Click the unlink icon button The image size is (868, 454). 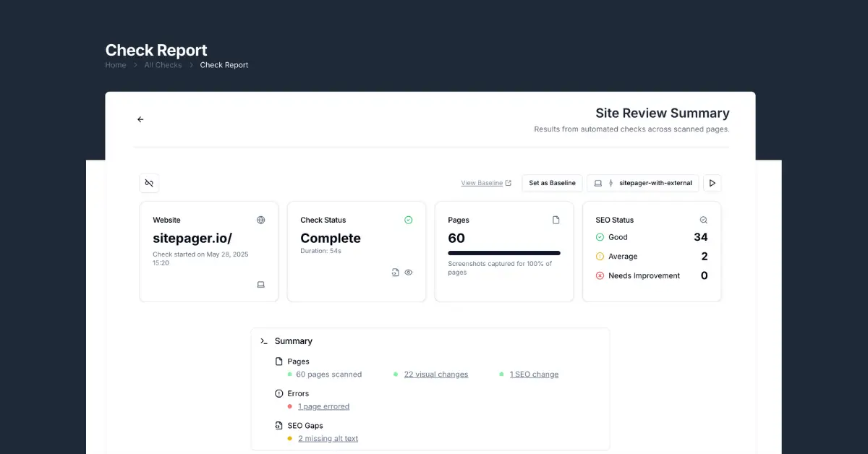coord(149,183)
